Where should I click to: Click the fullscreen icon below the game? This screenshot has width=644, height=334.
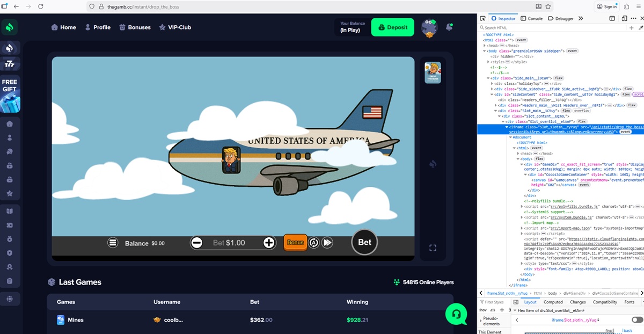tap(433, 248)
